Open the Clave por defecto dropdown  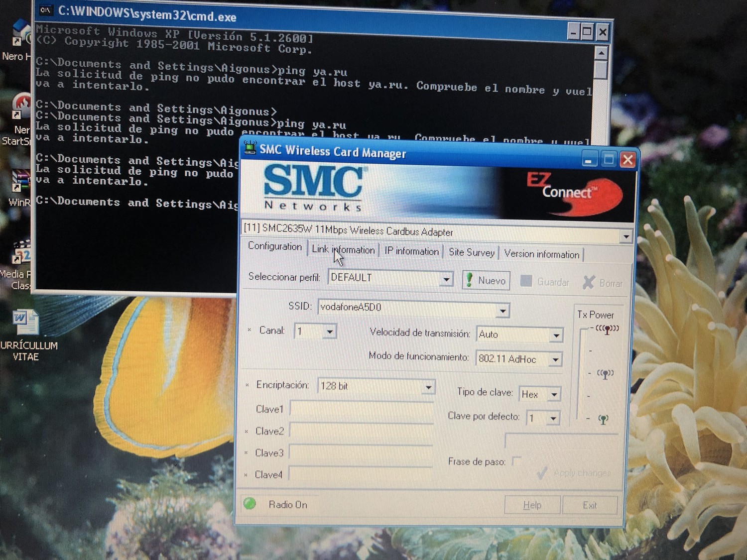point(553,418)
